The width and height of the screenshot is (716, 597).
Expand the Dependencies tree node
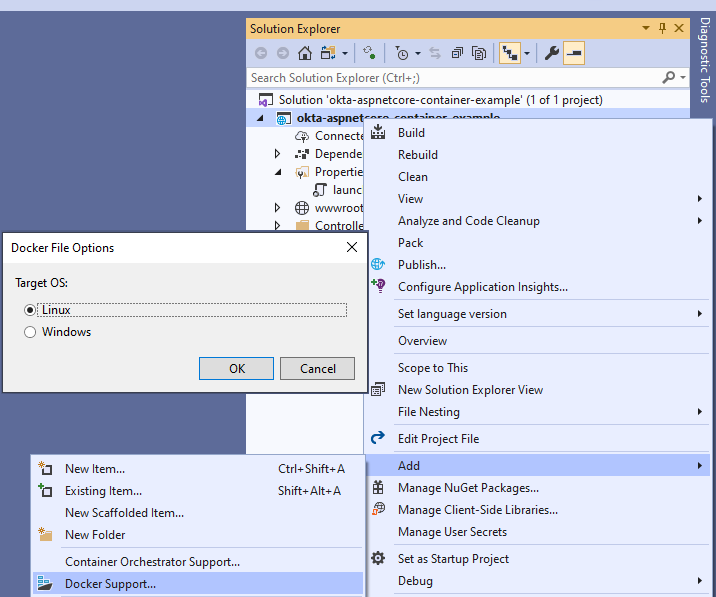[x=278, y=154]
